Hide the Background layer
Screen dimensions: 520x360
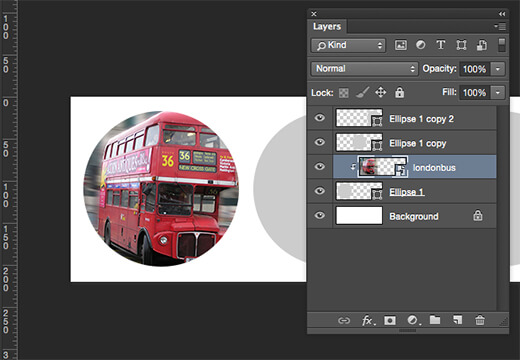click(320, 215)
